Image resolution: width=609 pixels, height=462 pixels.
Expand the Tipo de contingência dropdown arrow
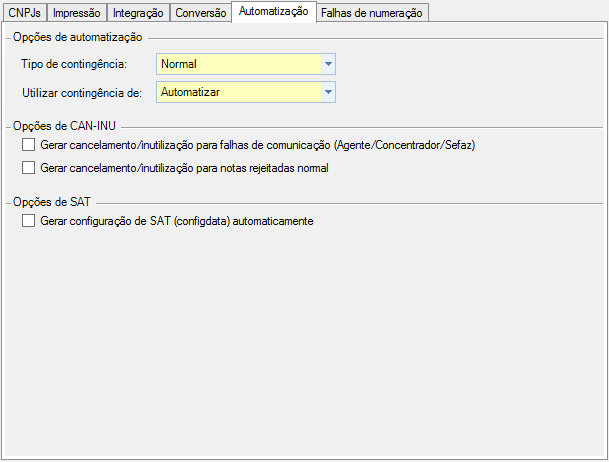(x=328, y=64)
